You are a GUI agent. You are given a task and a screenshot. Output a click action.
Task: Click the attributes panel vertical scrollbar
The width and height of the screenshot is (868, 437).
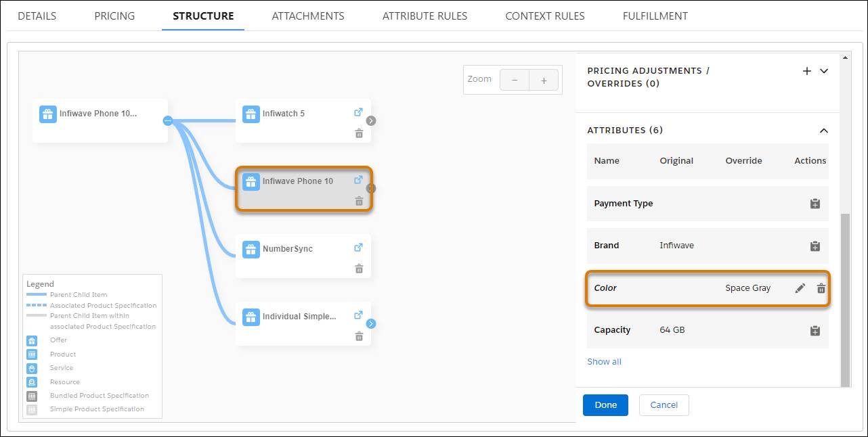click(x=844, y=300)
